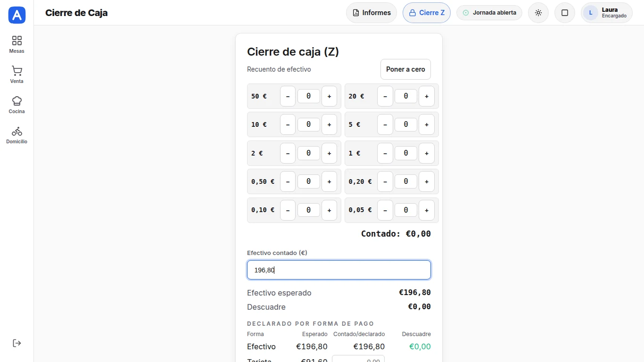644x362 pixels.
Task: Click the square fullscreen icon button
Action: (x=565, y=13)
